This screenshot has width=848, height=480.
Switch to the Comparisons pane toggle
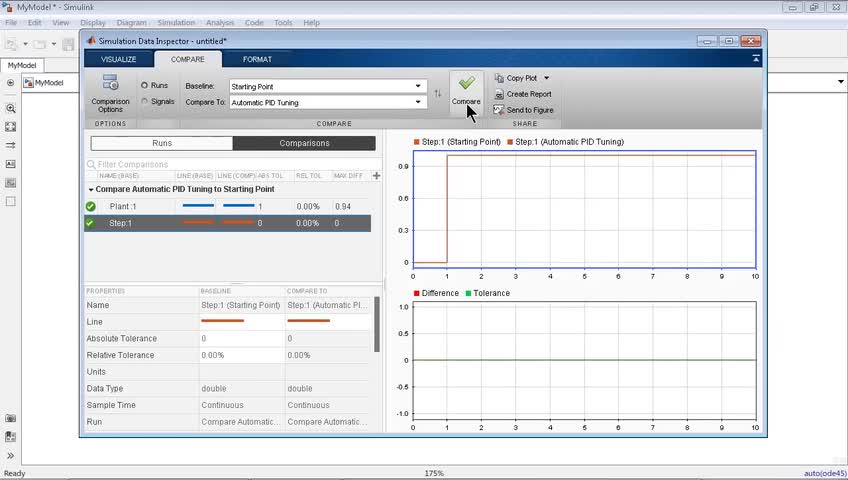(304, 143)
